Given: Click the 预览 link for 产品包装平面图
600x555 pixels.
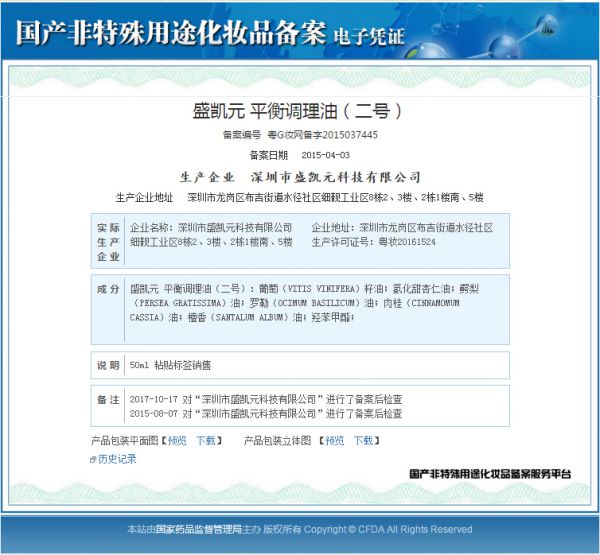Looking at the screenshot, I should click(177, 441).
